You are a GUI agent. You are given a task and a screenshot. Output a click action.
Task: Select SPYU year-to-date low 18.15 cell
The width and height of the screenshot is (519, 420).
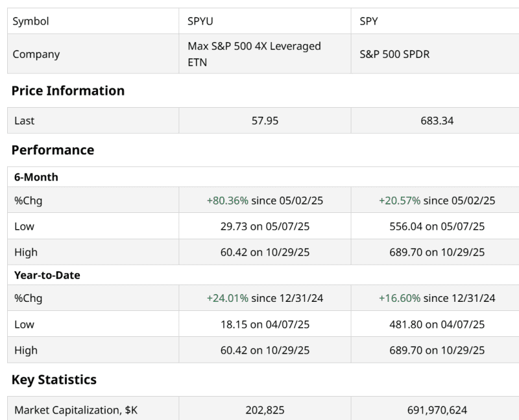pos(265,325)
